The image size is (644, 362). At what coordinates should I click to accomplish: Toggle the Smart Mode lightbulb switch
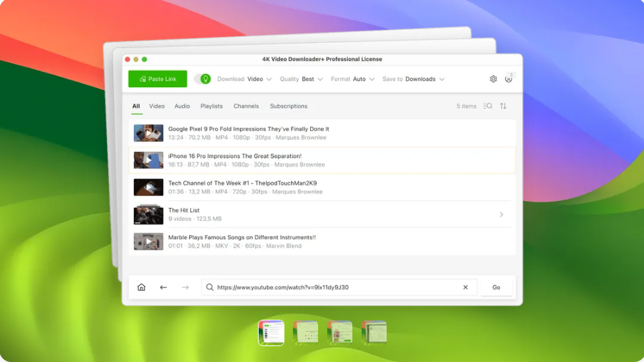tap(203, 79)
